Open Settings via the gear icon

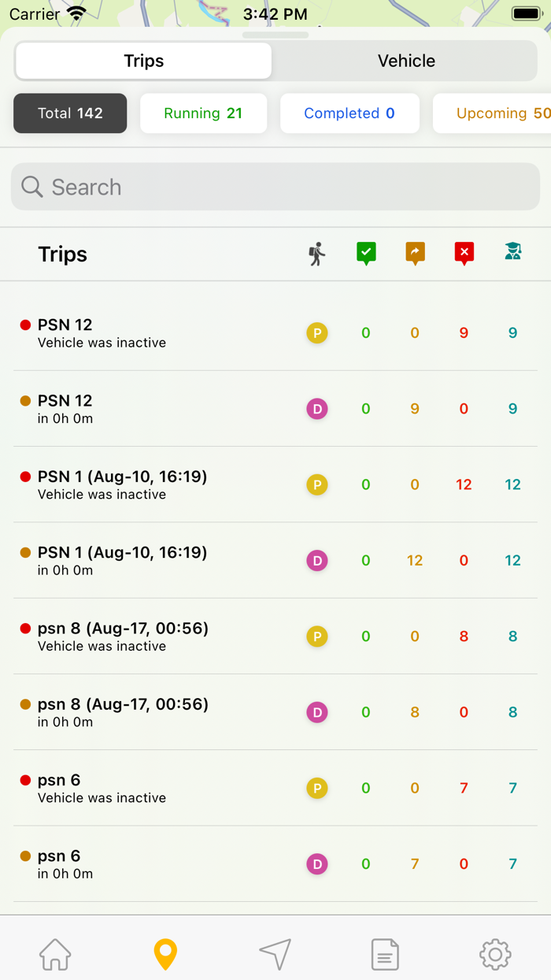(x=495, y=953)
